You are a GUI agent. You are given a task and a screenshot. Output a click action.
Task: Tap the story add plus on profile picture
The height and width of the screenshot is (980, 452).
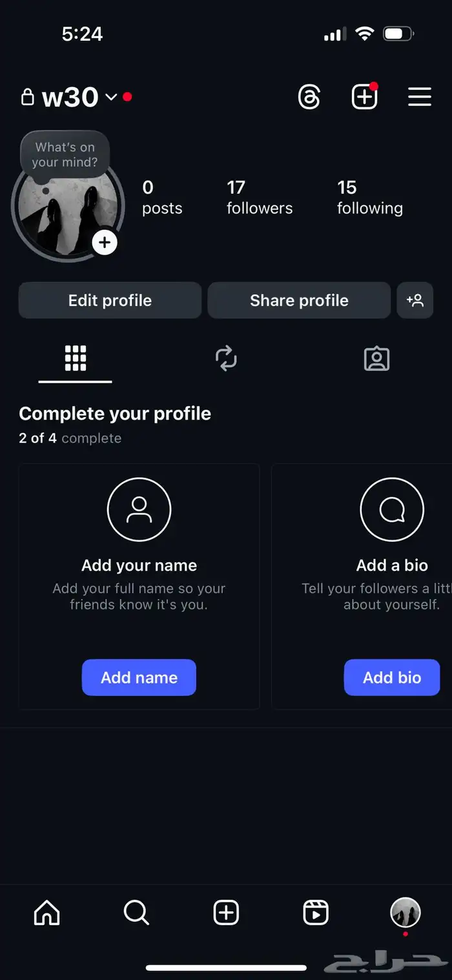click(105, 242)
